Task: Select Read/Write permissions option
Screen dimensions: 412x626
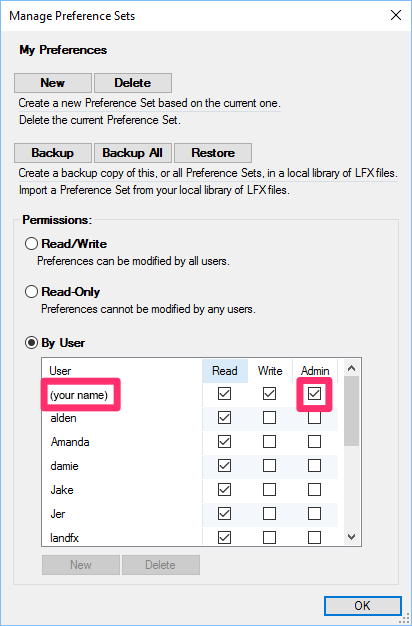Action: (32, 244)
